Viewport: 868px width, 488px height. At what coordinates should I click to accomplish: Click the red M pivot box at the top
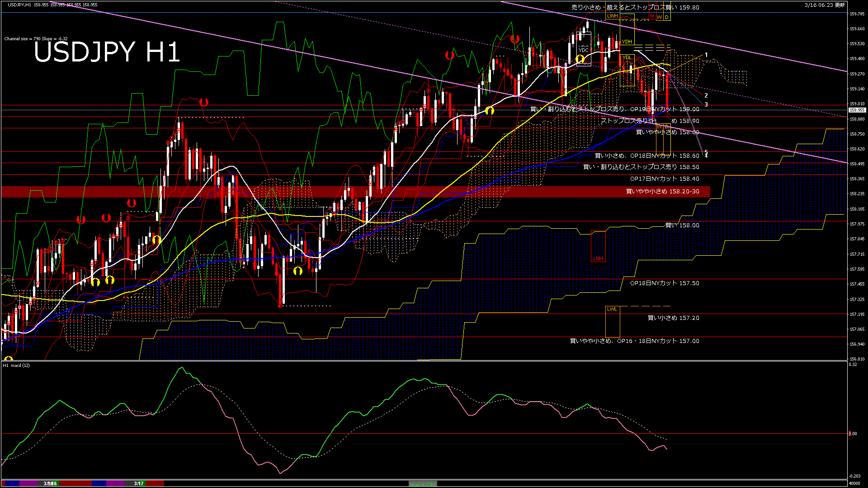click(x=652, y=16)
